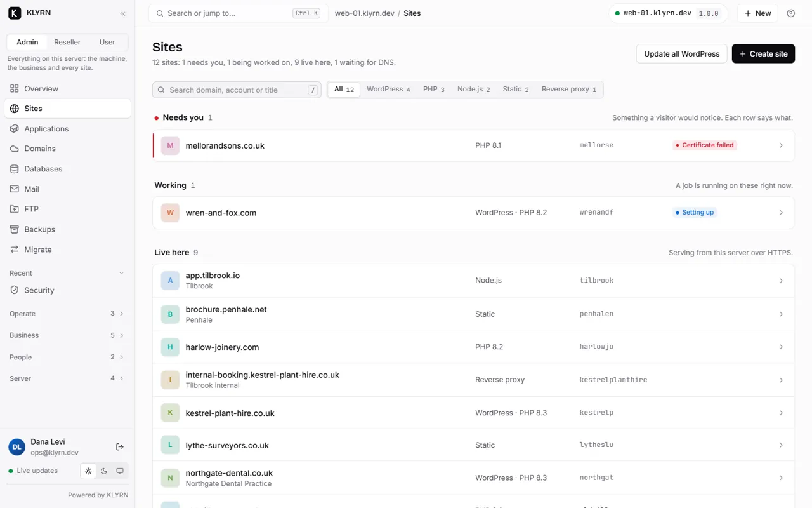Viewport: 812px width, 508px height.
Task: Open the help question-mark icon
Action: pyautogui.click(x=790, y=13)
